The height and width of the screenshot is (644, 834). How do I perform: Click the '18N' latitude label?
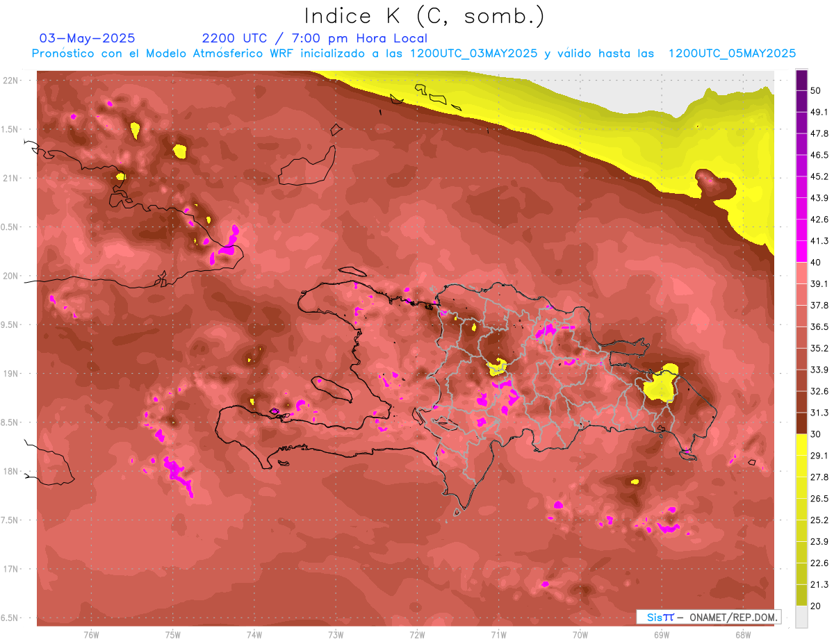pos(11,471)
